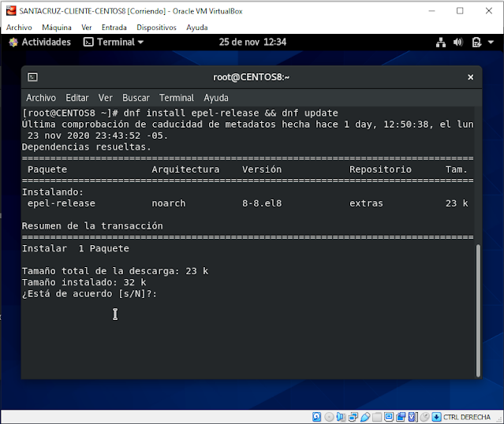Viewport: 504px width, 424px height.
Task: Click the 'Repositorio' column header
Action: click(380, 169)
